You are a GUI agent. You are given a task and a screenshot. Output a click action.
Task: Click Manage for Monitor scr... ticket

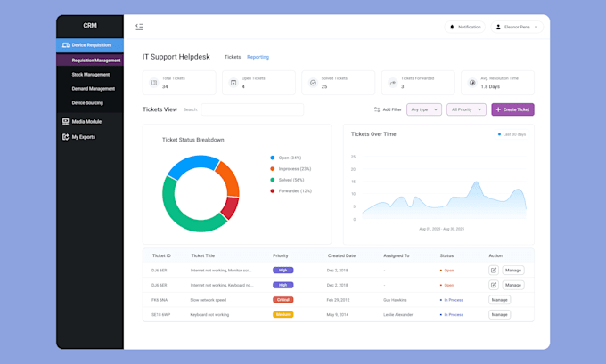click(513, 271)
